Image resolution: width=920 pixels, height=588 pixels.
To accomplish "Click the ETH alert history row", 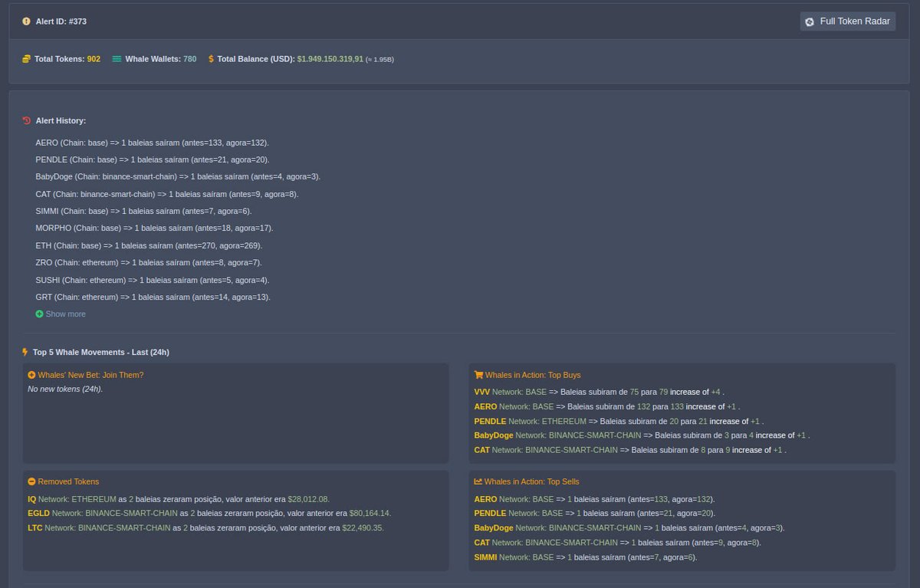I will (x=149, y=245).
